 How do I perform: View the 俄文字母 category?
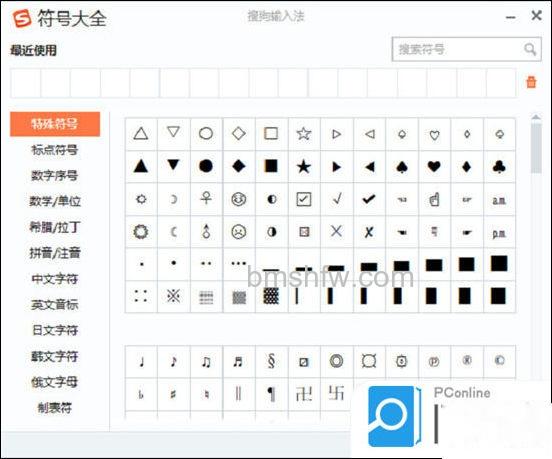pyautogui.click(x=55, y=382)
